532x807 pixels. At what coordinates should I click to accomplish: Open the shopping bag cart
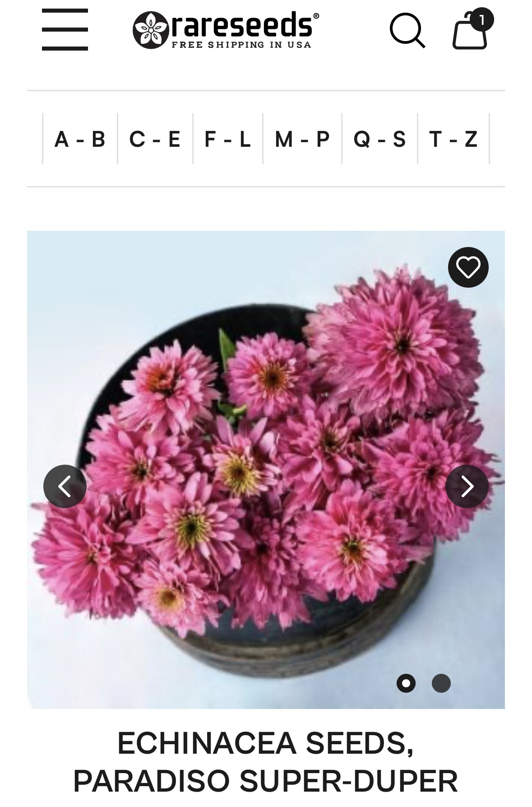pyautogui.click(x=470, y=31)
